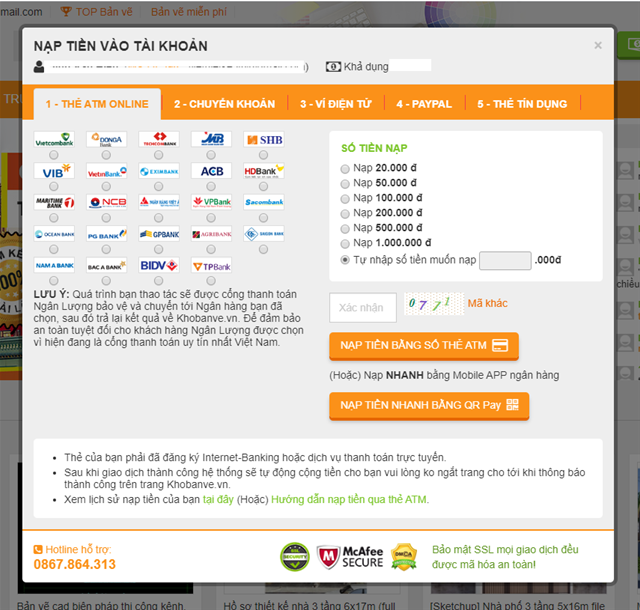640x610 pixels.
Task: Click the Bac A Bank logo
Action: click(x=107, y=265)
